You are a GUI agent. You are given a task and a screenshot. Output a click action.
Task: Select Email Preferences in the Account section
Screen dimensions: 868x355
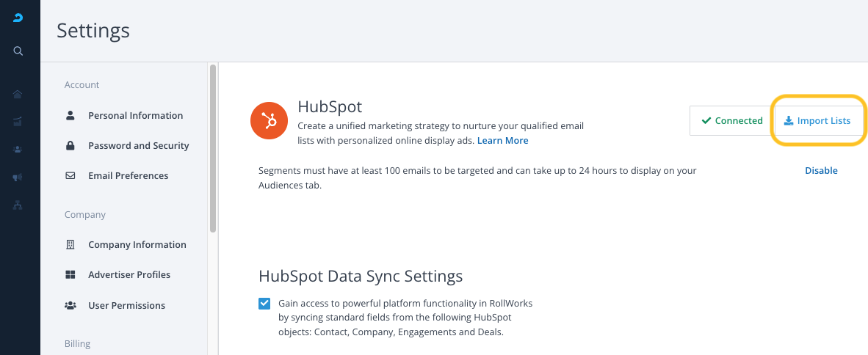pyautogui.click(x=128, y=175)
